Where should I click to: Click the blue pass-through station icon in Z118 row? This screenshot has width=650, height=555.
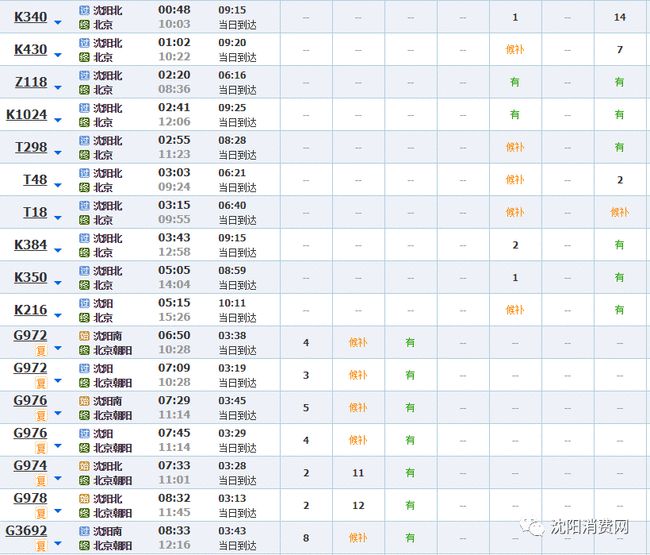point(85,75)
